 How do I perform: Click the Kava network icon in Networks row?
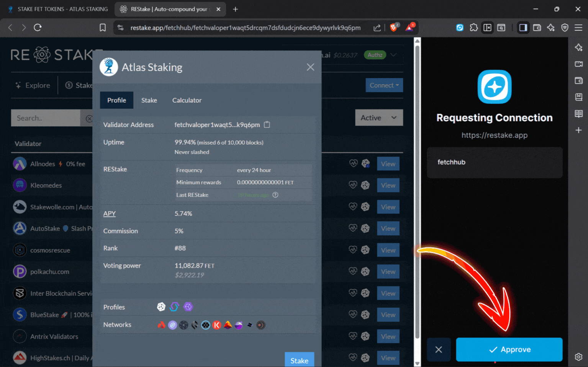pos(217,325)
